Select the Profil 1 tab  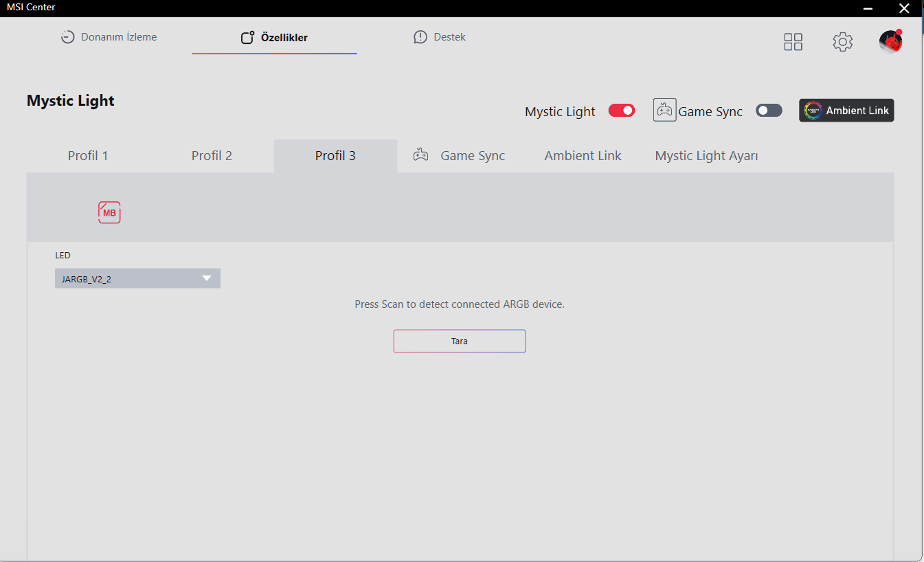click(88, 156)
